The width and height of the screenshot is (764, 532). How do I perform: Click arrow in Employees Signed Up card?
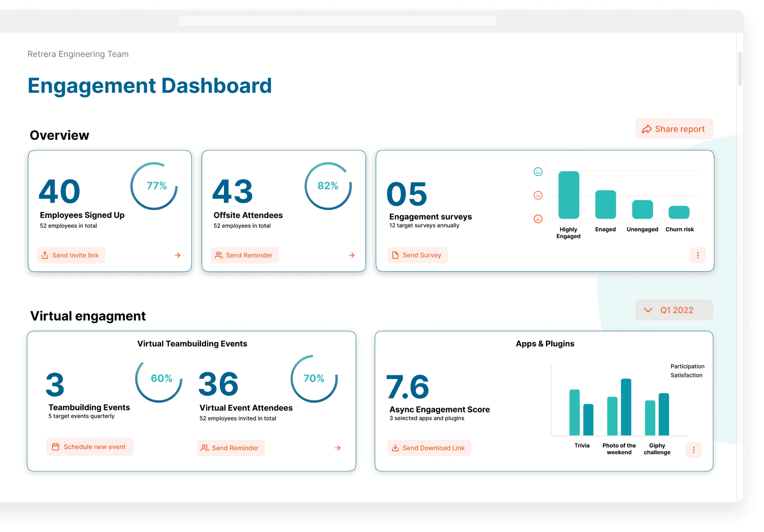(178, 255)
